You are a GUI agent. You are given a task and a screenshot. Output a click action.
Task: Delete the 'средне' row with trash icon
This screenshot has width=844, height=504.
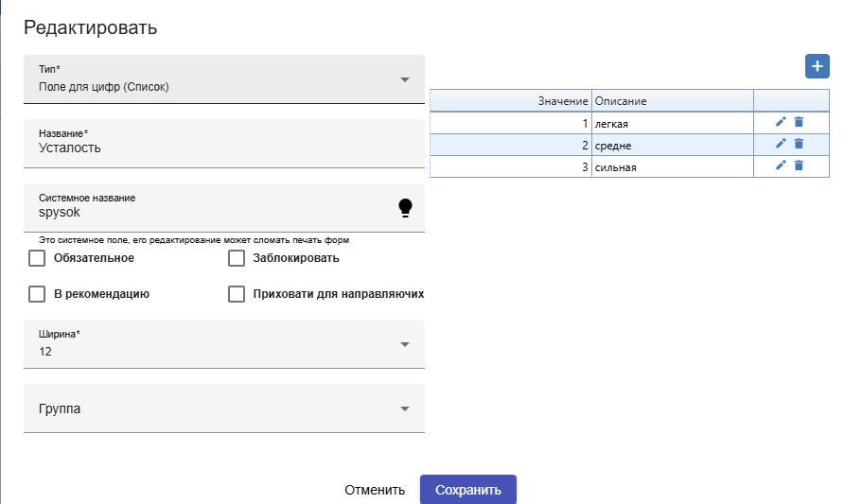pyautogui.click(x=799, y=144)
